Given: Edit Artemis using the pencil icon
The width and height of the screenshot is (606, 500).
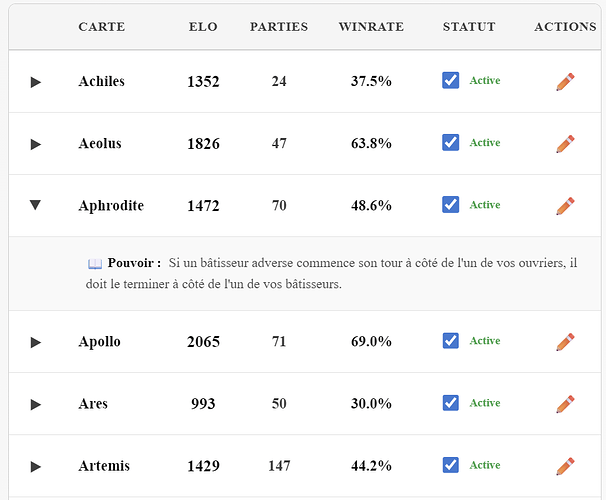Looking at the screenshot, I should point(565,466).
